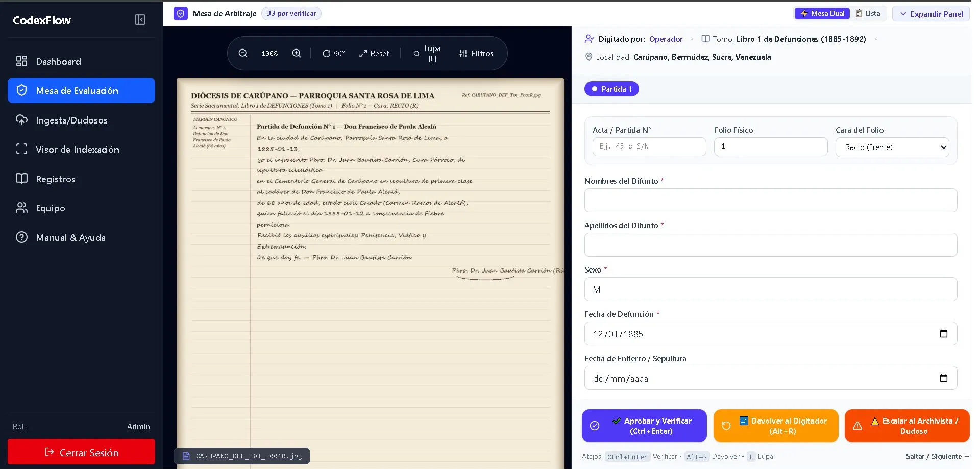Rotate the document 90 degrees
The width and height of the screenshot is (980, 469).
[333, 53]
